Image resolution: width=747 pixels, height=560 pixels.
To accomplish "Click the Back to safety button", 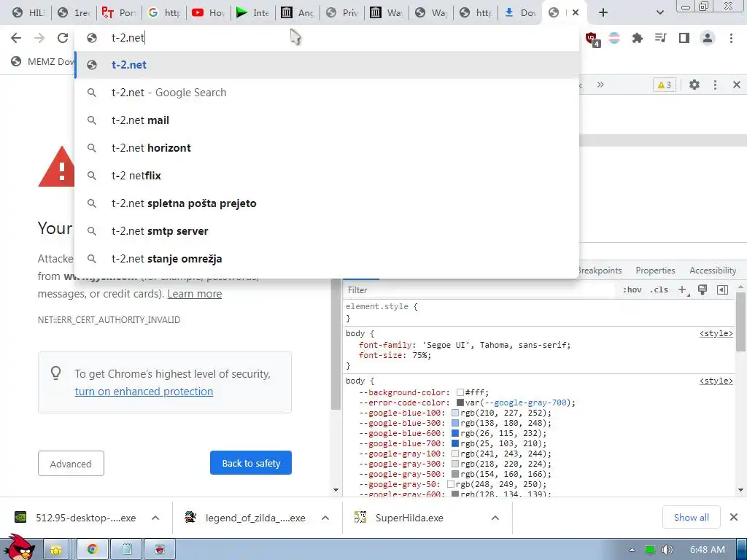I will point(251,463).
